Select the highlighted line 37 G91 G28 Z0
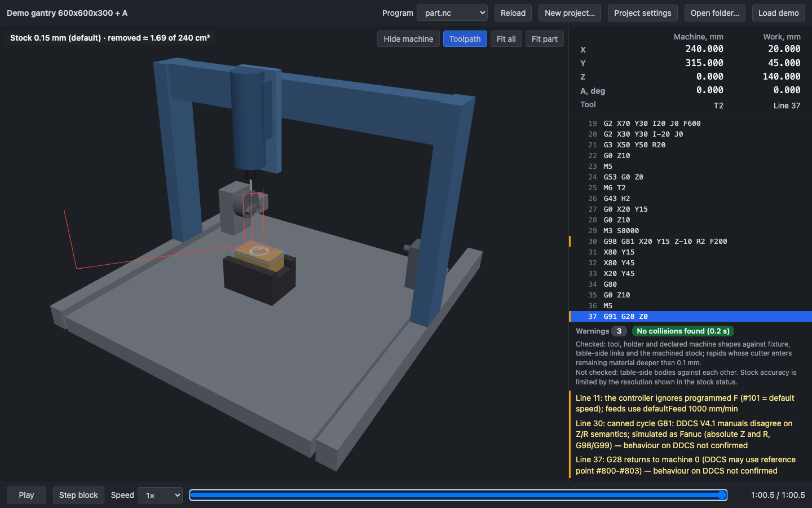The width and height of the screenshot is (812, 508). (x=690, y=317)
